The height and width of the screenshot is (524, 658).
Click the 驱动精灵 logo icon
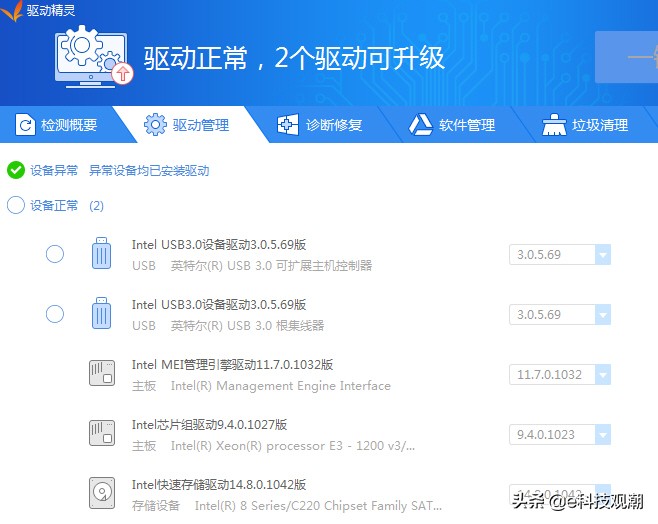(12, 10)
